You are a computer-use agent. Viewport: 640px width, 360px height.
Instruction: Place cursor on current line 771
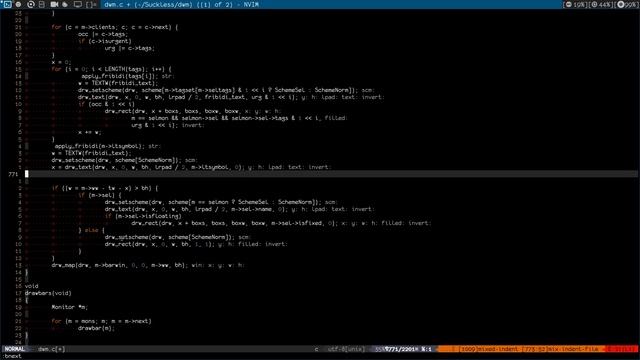click(331, 174)
